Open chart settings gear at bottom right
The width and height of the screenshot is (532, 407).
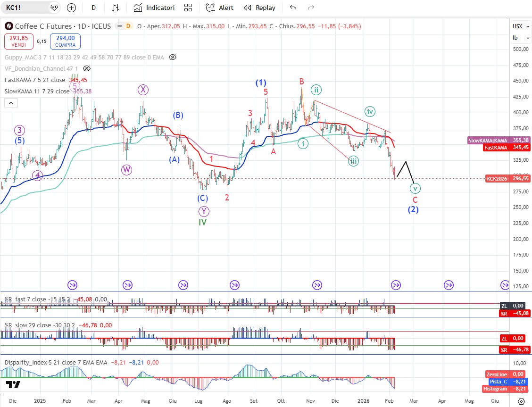[x=521, y=401]
